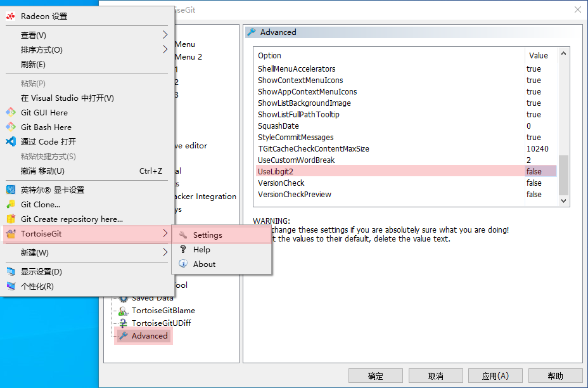Screen dimensions: 588x388
Task: Click the Settings wrench icon in submenu
Action: (x=183, y=235)
